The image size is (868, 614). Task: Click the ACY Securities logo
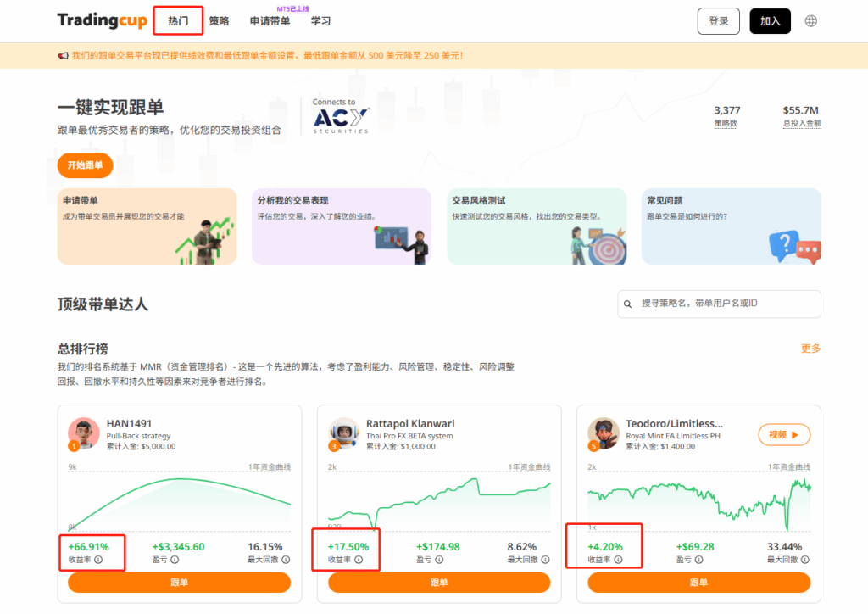click(x=341, y=116)
